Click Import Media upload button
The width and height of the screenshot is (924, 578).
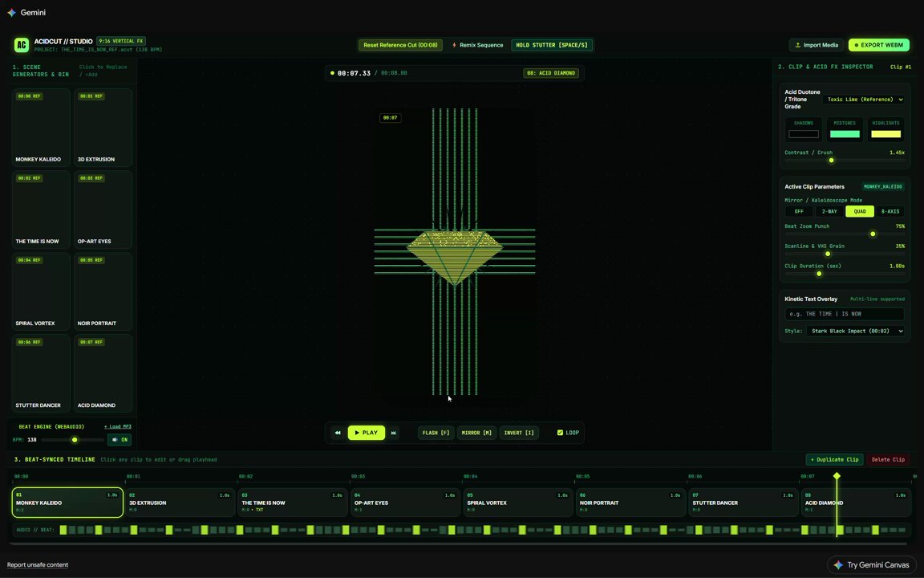(x=817, y=45)
